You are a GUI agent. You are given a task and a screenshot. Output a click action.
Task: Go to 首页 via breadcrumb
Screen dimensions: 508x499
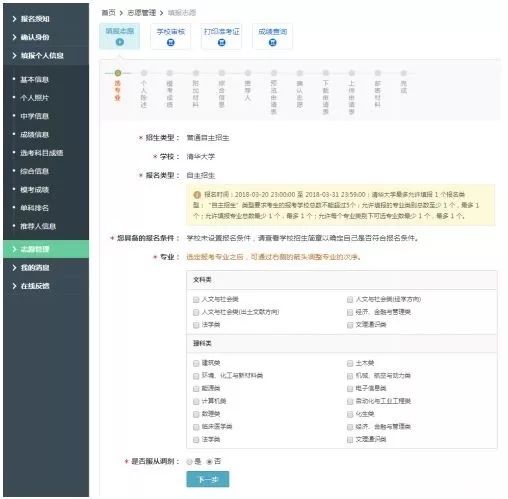(x=108, y=13)
